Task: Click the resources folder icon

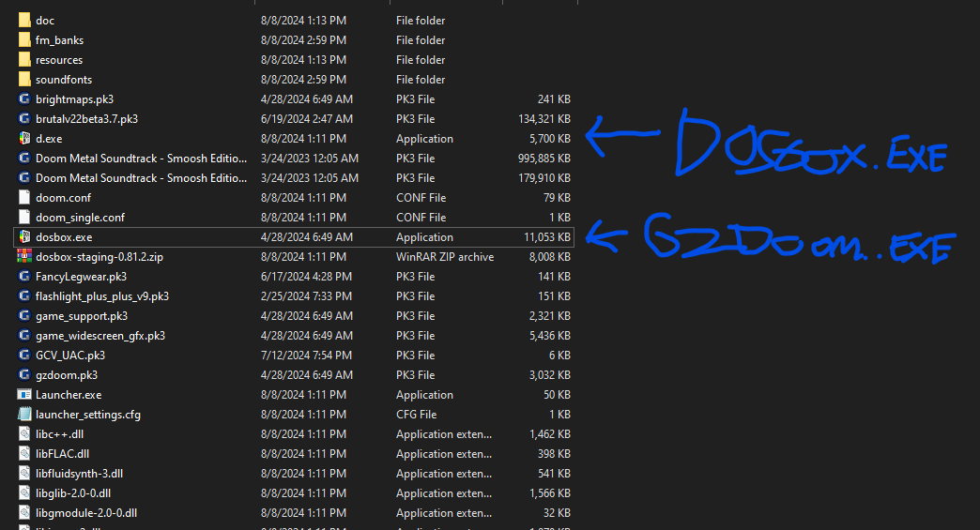Action: click(x=24, y=60)
